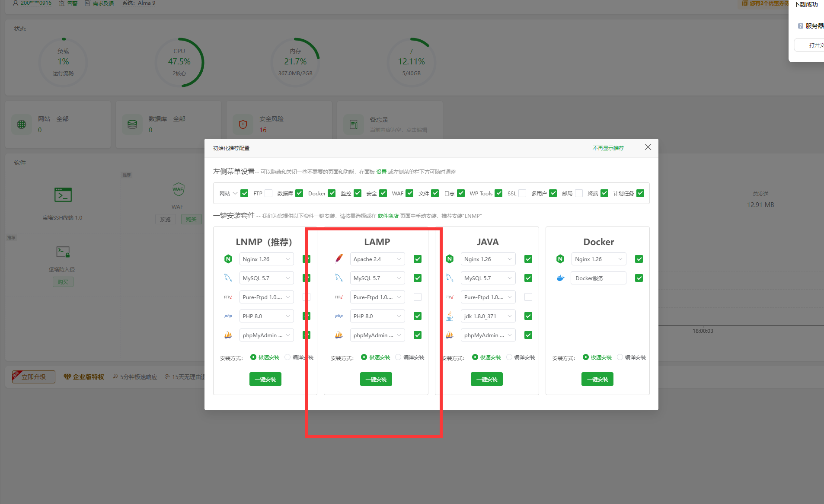This screenshot has height=504, width=824.
Task: Open PHP 8.0 dropdown in LAMP panel
Action: (377, 316)
